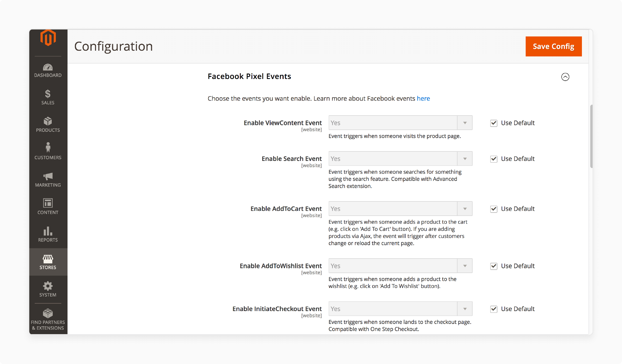Click the 'Enable AddToCart Event' label

(286, 209)
